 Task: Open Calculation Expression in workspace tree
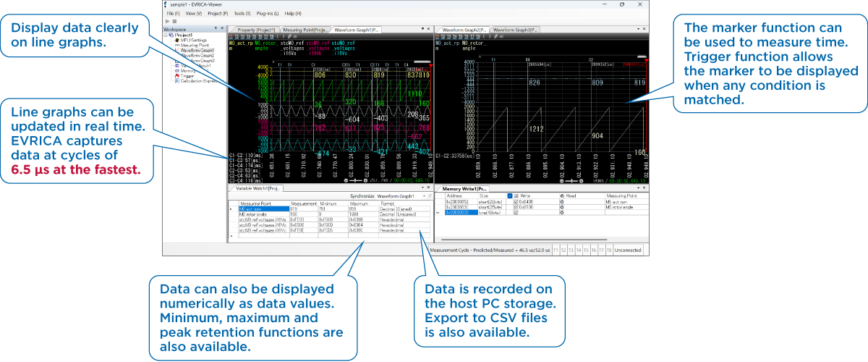197,81
